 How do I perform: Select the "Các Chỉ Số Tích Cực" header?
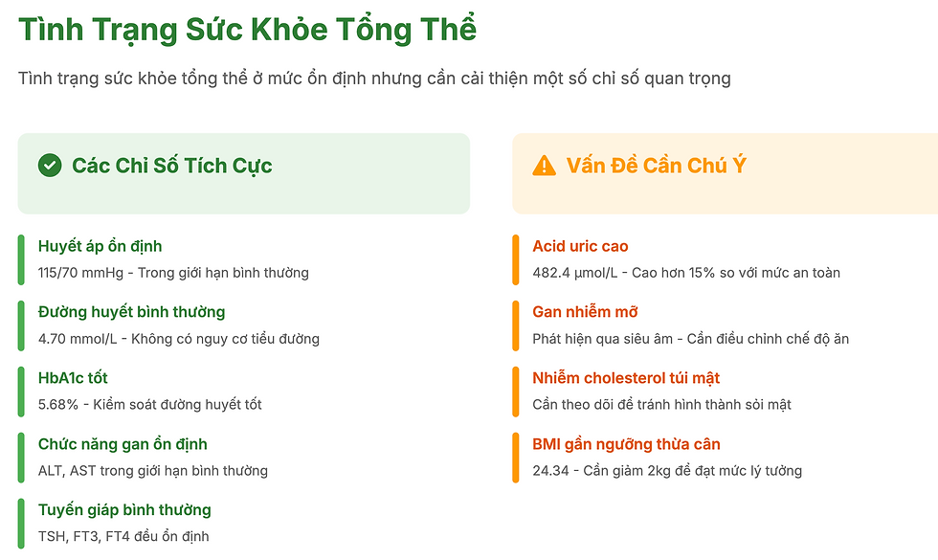tap(172, 166)
